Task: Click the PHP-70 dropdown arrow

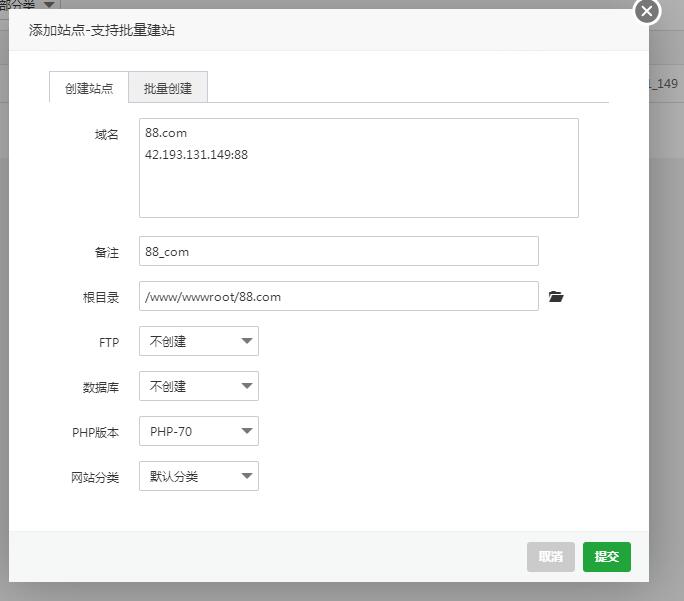Action: click(246, 431)
